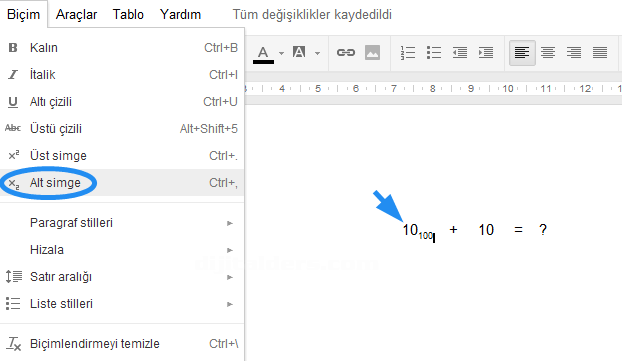Click the plus sign in the equation
Image resolution: width=622 pixels, height=361 pixels.
[x=453, y=230]
